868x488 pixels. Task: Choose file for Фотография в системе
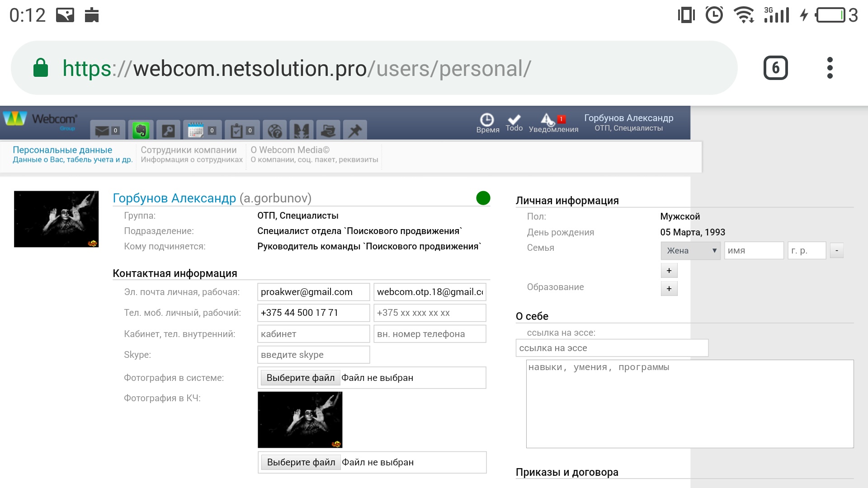point(301,378)
